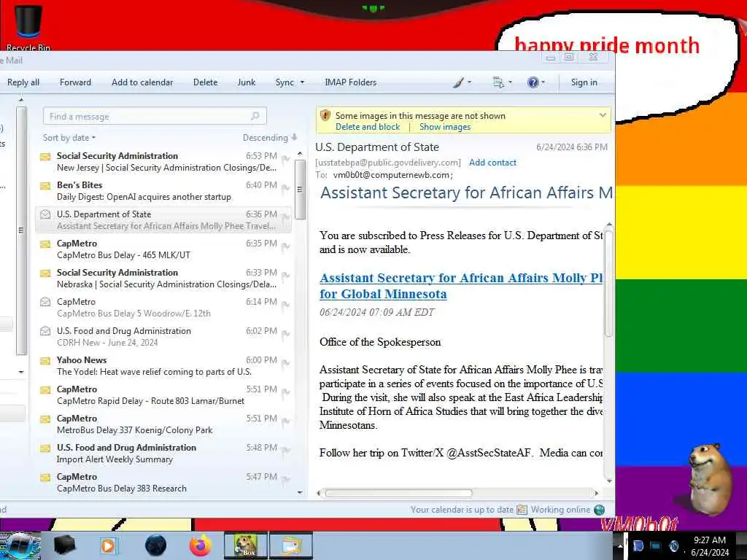This screenshot has height=560, width=747.
Task: Open the Recycle Bin desktop icon
Action: pos(28,26)
